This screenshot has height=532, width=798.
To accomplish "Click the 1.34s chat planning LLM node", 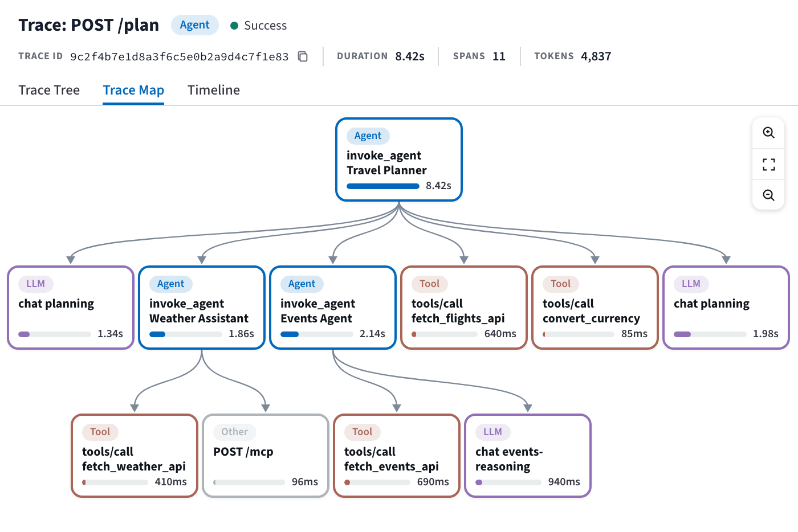I will 71,308.
